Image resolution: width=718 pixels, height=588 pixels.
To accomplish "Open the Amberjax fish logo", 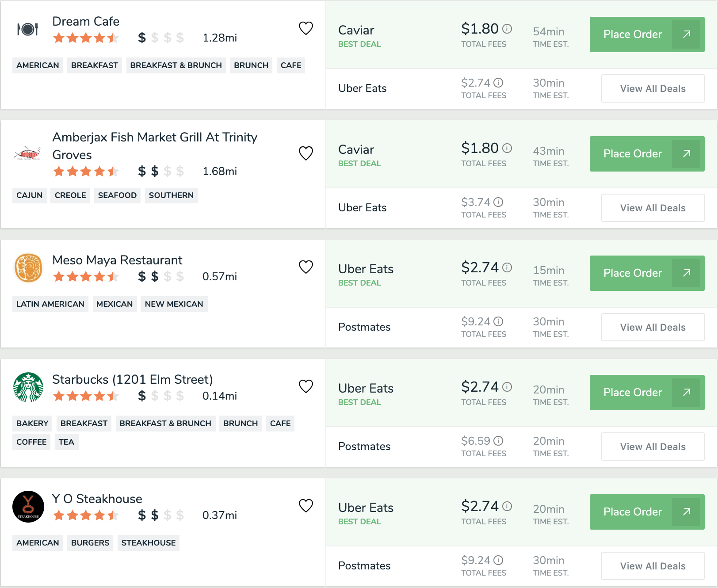I will [x=27, y=154].
